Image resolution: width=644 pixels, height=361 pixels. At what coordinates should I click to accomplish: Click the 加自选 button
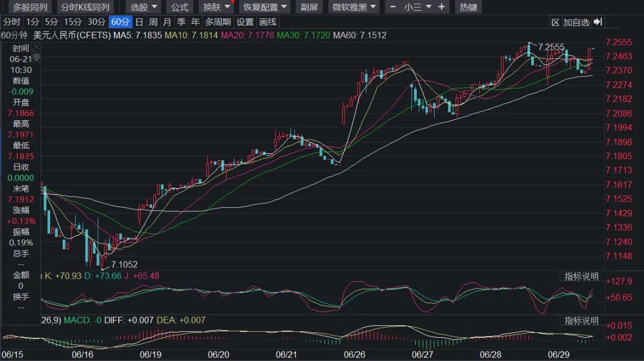point(576,22)
